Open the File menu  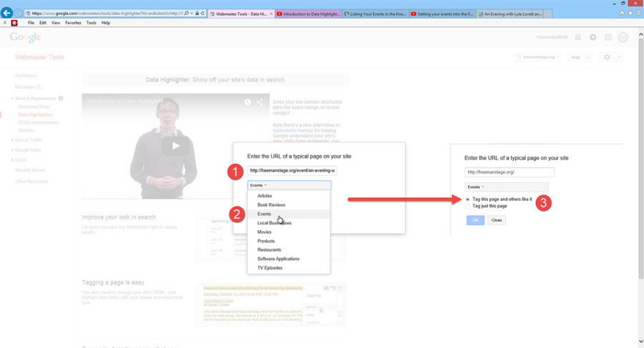31,23
